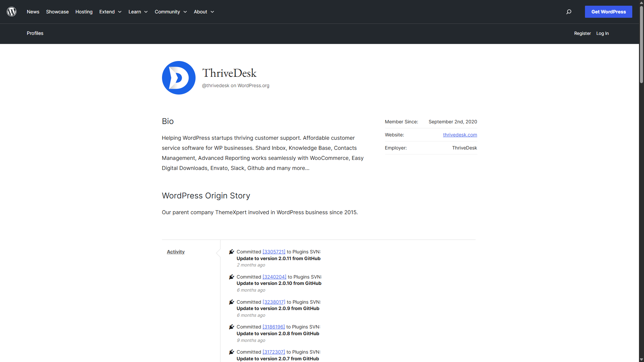Click 'Update to version 2.0.8 from GitHub'
644x362 pixels.
[278, 334]
